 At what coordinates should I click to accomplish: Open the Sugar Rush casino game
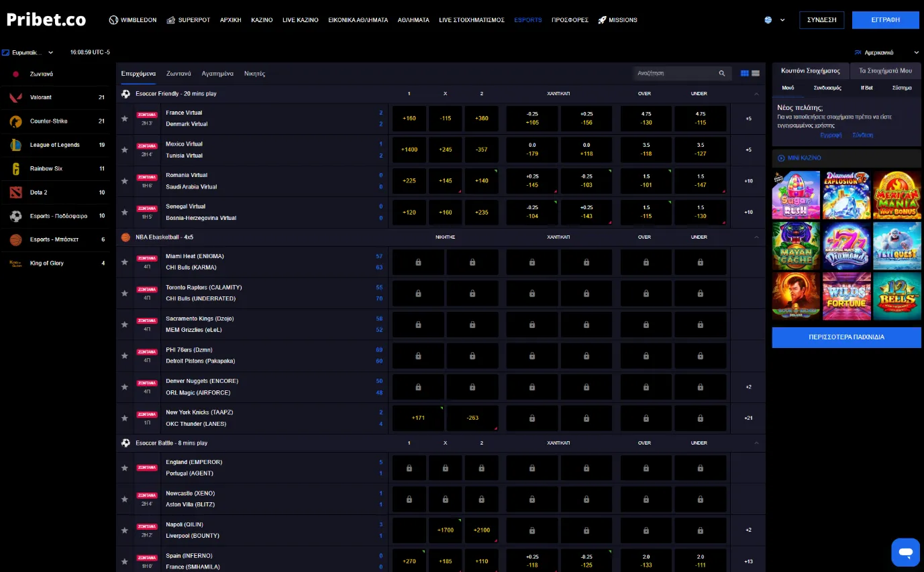(x=796, y=194)
